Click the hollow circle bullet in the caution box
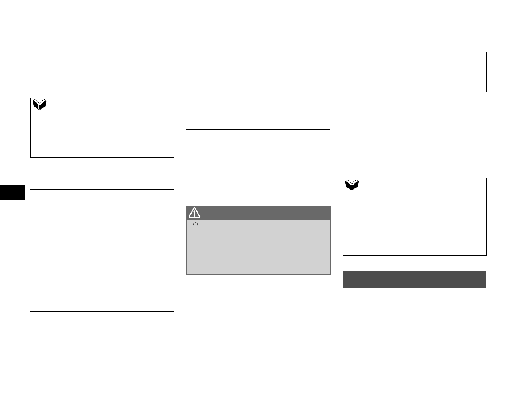The image size is (532, 411). coord(195,224)
